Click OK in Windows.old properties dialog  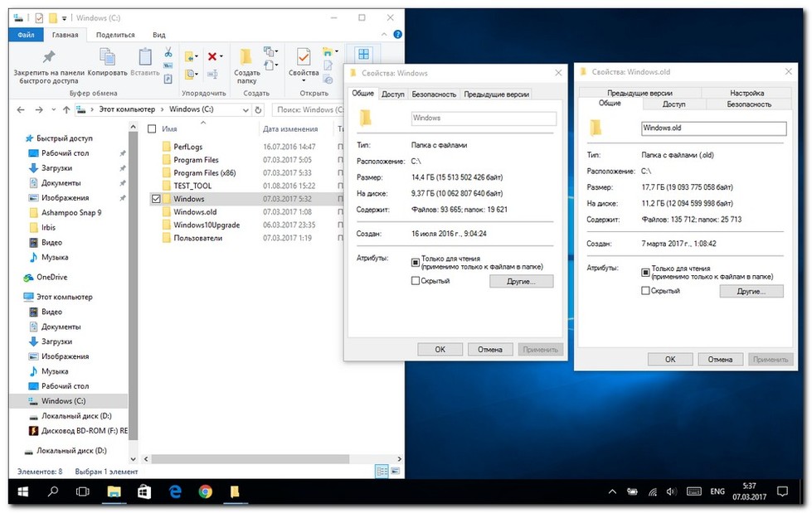tap(669, 359)
